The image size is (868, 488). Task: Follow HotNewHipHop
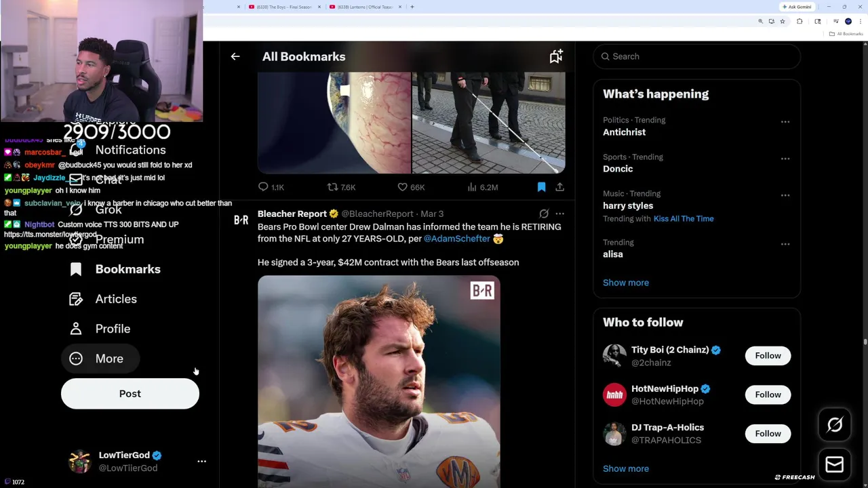click(768, 394)
